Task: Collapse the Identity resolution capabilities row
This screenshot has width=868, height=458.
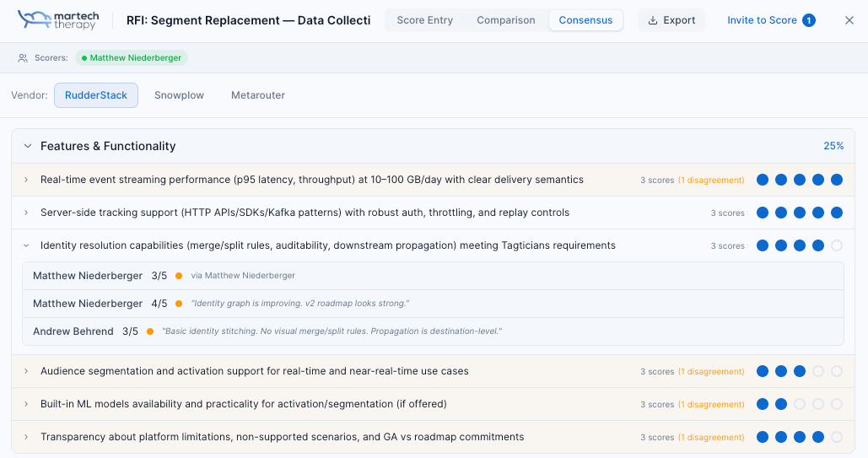Action: tap(26, 245)
